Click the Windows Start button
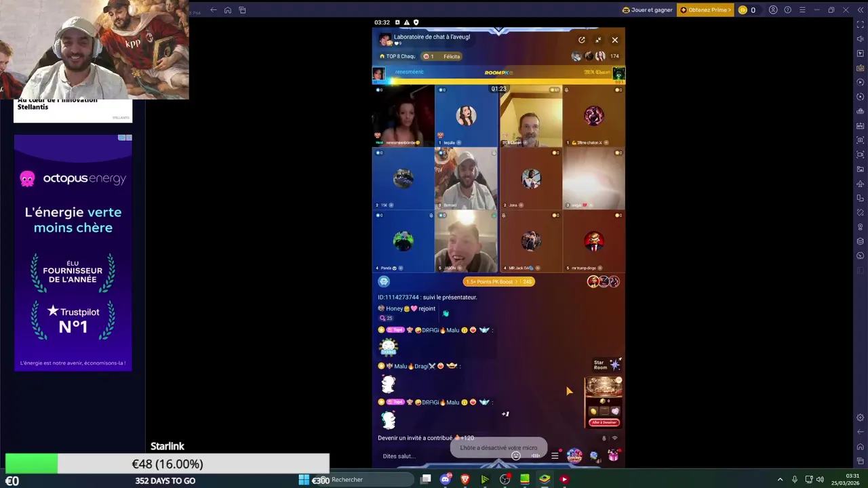 point(304,480)
